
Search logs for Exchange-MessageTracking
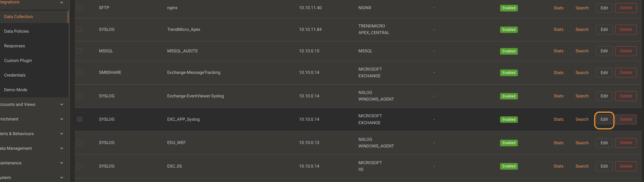[582, 72]
